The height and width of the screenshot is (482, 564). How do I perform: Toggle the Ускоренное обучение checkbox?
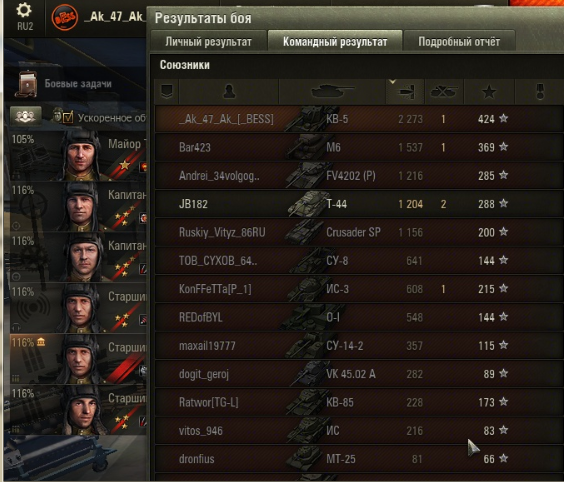68,117
